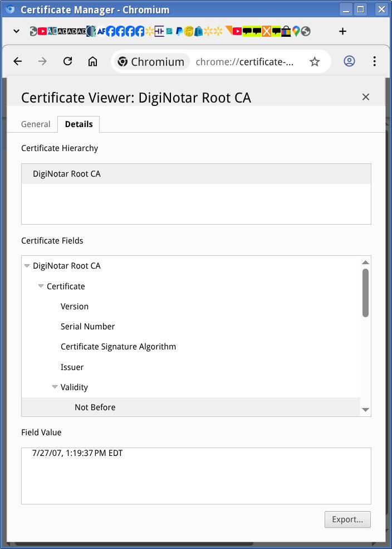This screenshot has height=549, width=392.
Task: Select DigiNotar Root CA in the Certificate Hierarchy
Action: (196, 174)
